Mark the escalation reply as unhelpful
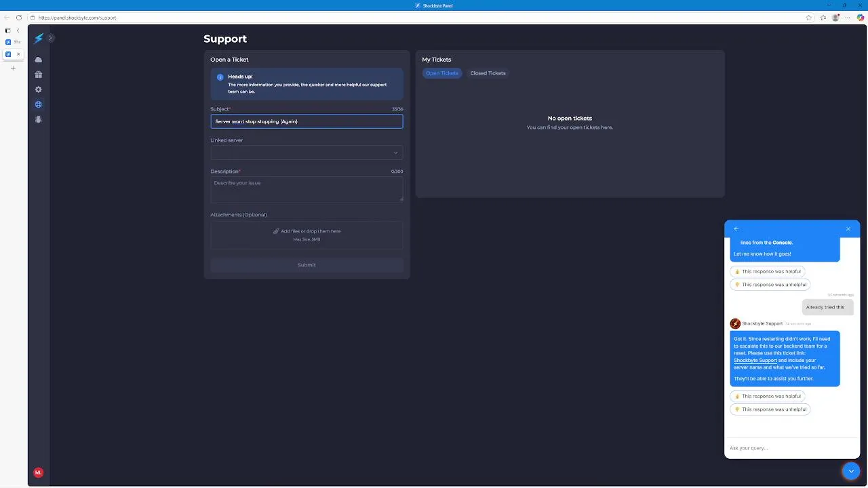 pyautogui.click(x=770, y=409)
